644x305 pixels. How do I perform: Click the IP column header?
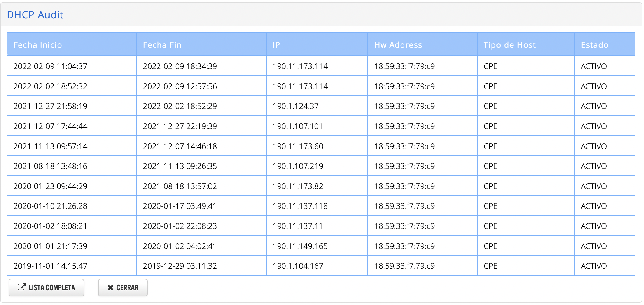(276, 45)
